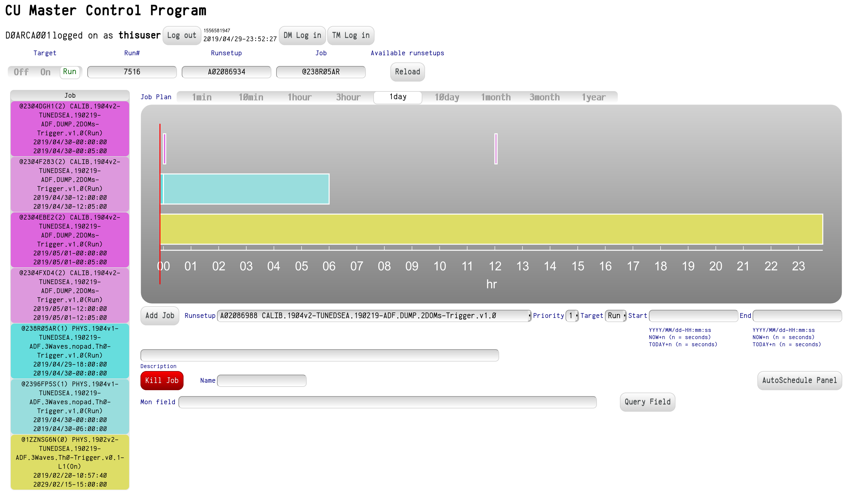Image resolution: width=859 pixels, height=504 pixels.
Task: Select the @238R05AR job in list
Action: pos(70,351)
